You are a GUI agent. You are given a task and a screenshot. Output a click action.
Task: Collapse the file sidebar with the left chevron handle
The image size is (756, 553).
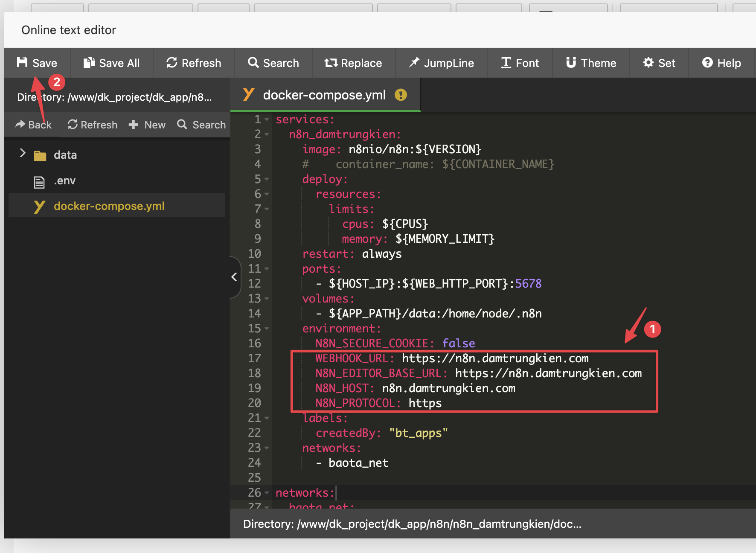[x=235, y=277]
